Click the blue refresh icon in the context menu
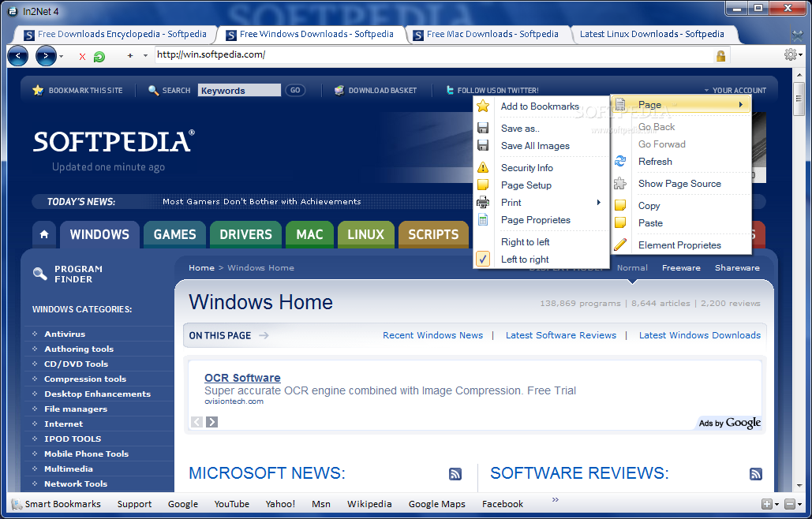 coord(620,162)
